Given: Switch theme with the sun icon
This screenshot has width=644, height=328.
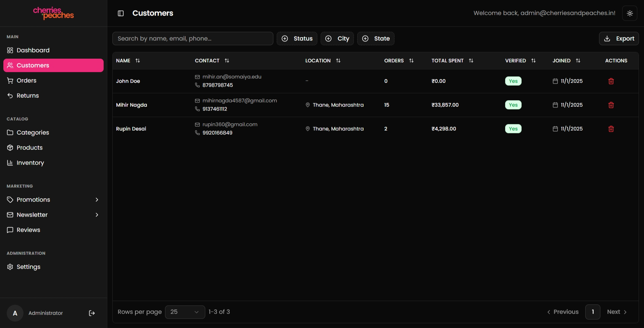Looking at the screenshot, I should [x=630, y=13].
